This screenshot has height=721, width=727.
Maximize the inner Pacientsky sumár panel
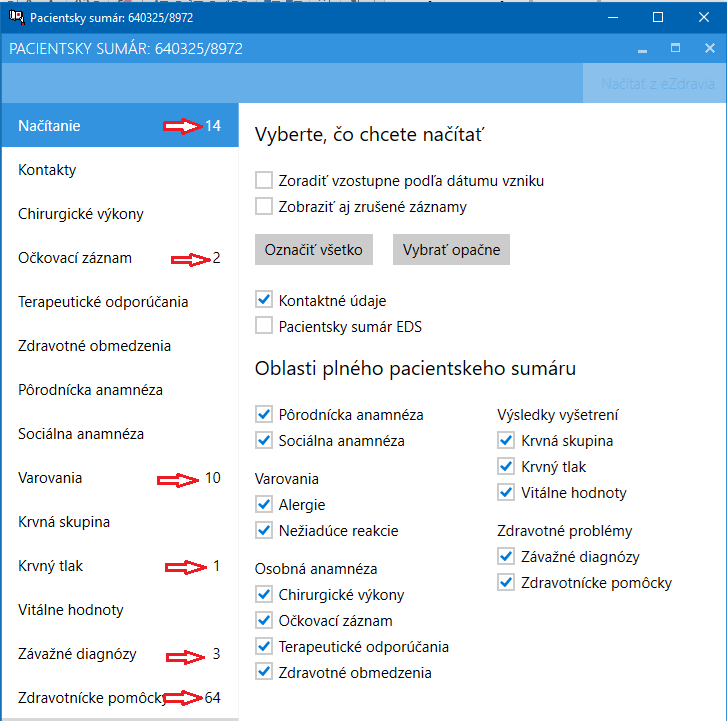tap(676, 48)
